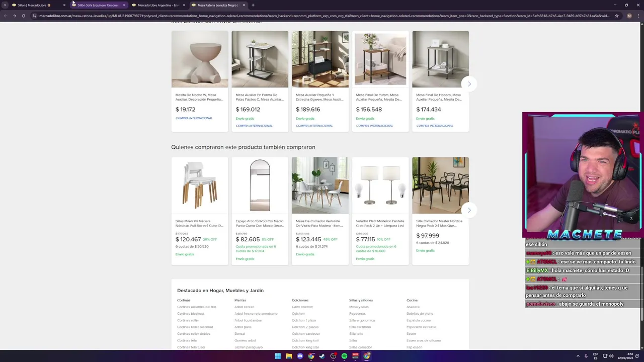Screen dimensions: 644x362
Task: Open the ESP language indicator in tray
Action: 596,356
